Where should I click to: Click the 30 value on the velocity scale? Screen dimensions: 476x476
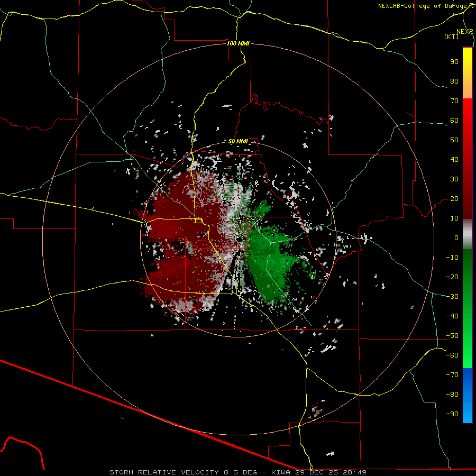pos(454,179)
